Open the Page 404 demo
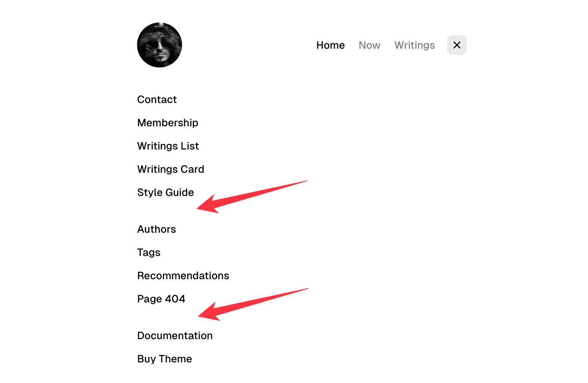Screen dimensions: 588x383 pos(161,299)
